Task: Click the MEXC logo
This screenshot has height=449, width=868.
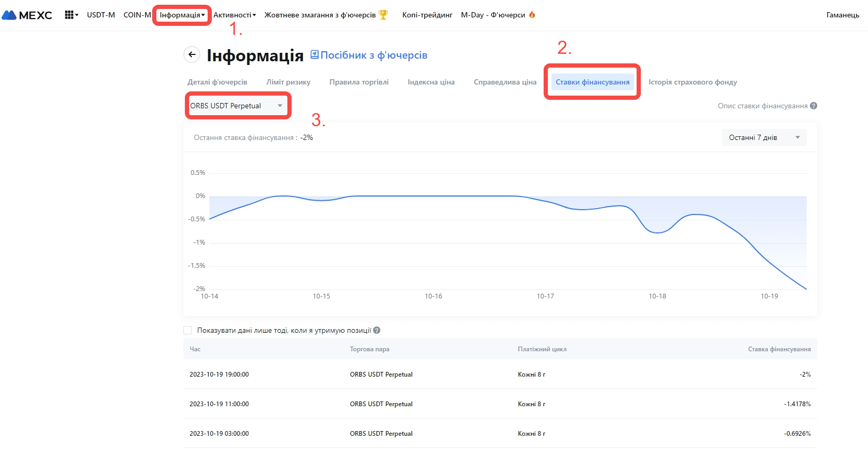Action: tap(27, 15)
